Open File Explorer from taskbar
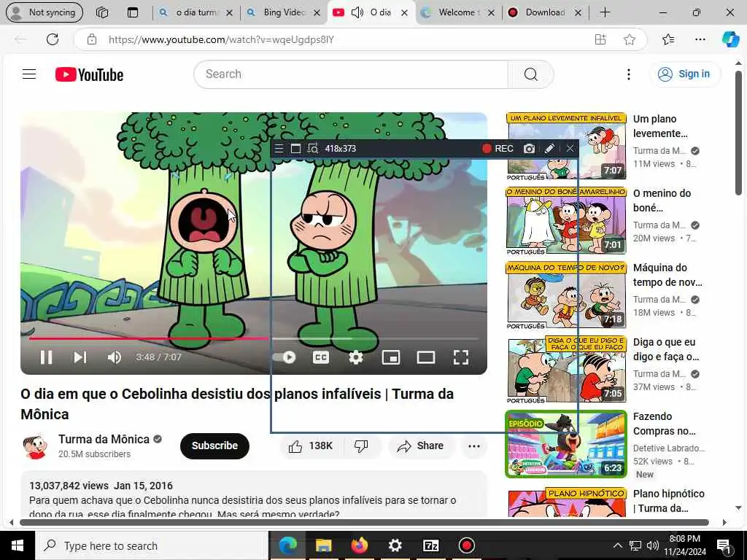The height and width of the screenshot is (560, 747). pyautogui.click(x=323, y=545)
